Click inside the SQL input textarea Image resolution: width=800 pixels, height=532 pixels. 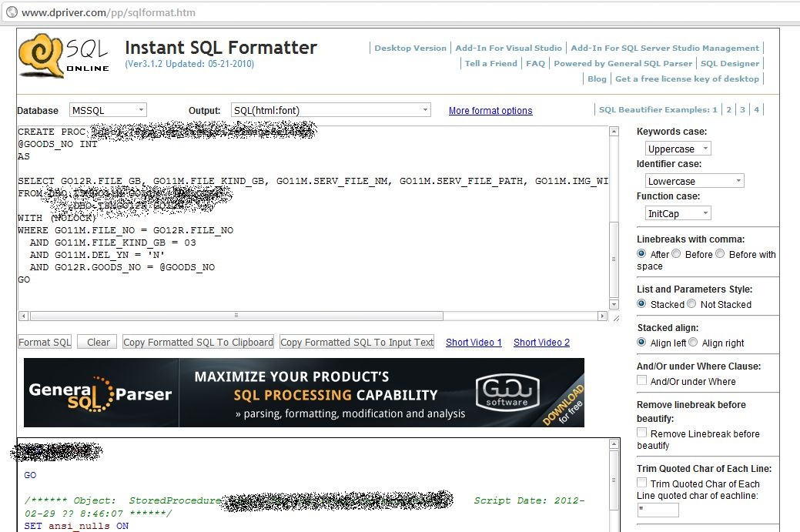click(313, 219)
